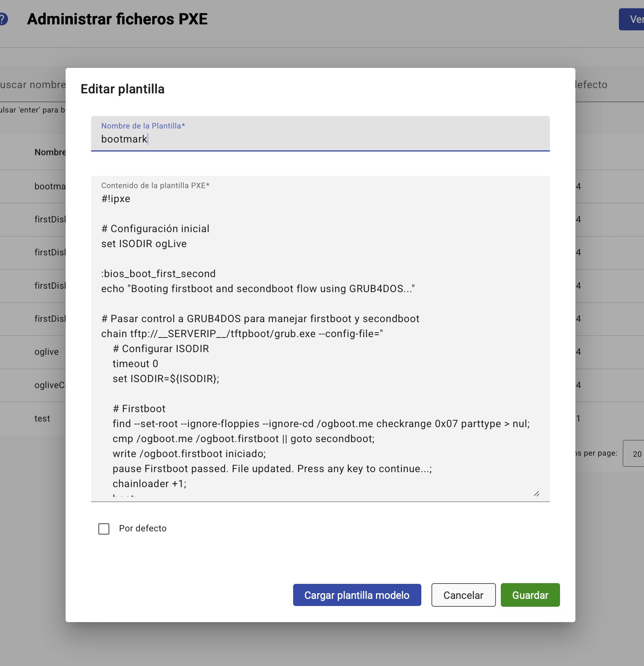Viewport: 644px width, 666px height.
Task: Click inside the Contenido de la plantilla PXE textarea
Action: 320,337
